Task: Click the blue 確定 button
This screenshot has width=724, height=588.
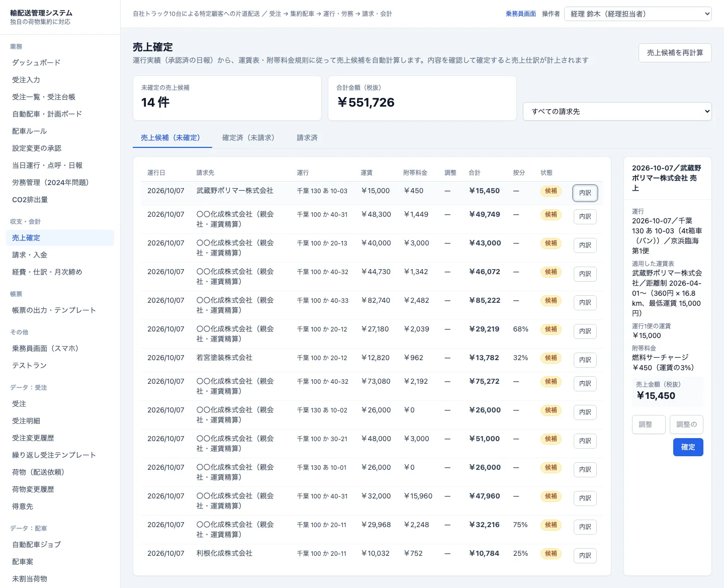Action: click(x=688, y=447)
